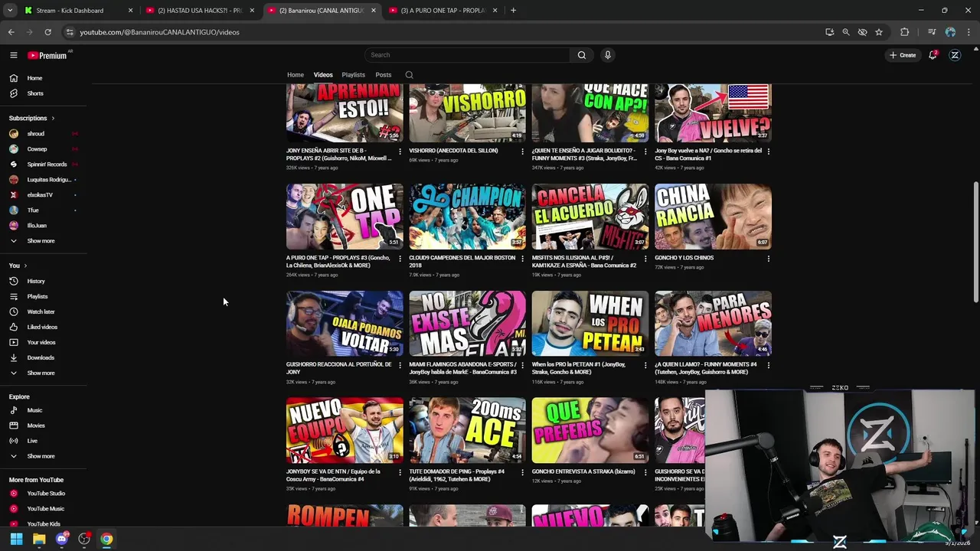Screen dimensions: 980x551
Task: Open GONCHO Y LOS CHINOS thumbnail
Action: 713,217
